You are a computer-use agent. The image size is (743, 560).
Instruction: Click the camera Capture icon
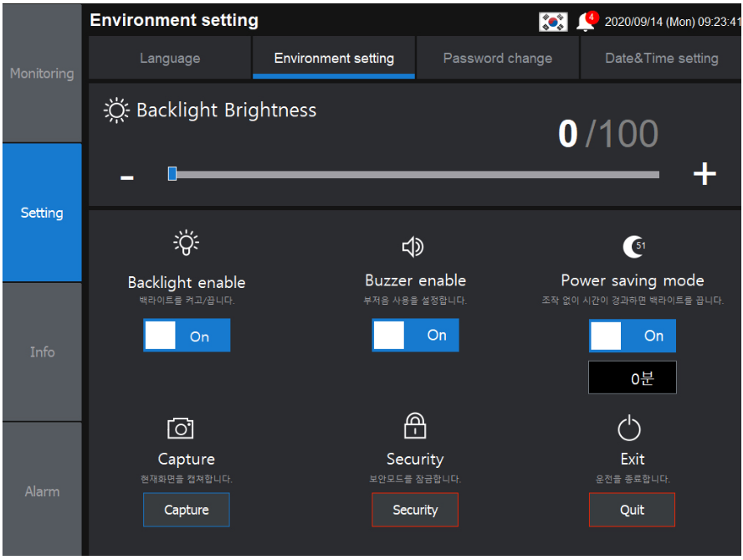[181, 429]
